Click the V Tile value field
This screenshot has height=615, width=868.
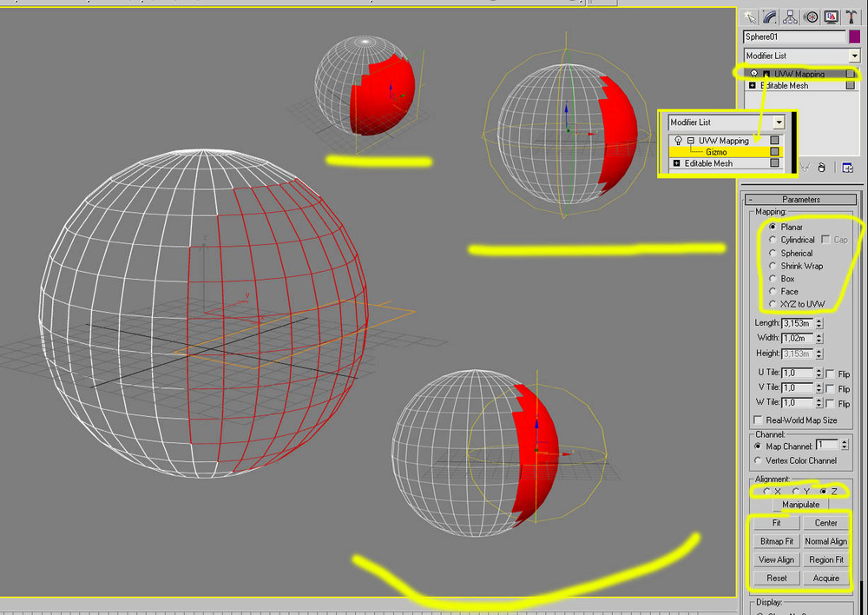(798, 387)
